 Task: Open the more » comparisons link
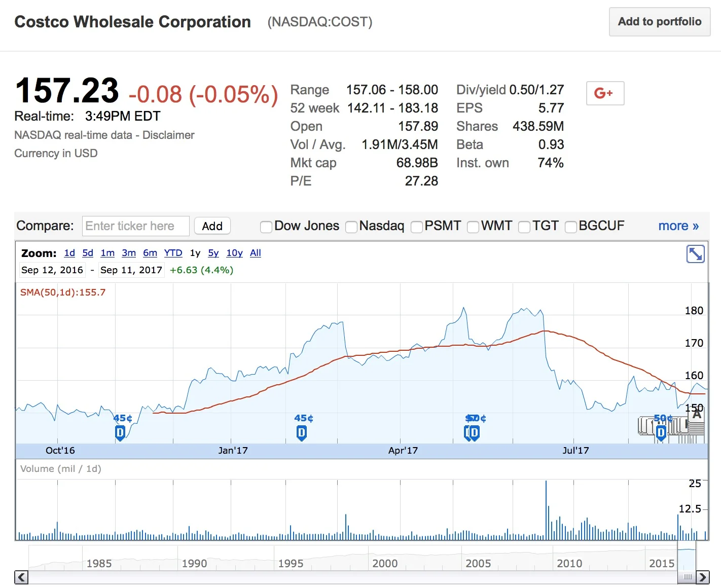pos(678,226)
